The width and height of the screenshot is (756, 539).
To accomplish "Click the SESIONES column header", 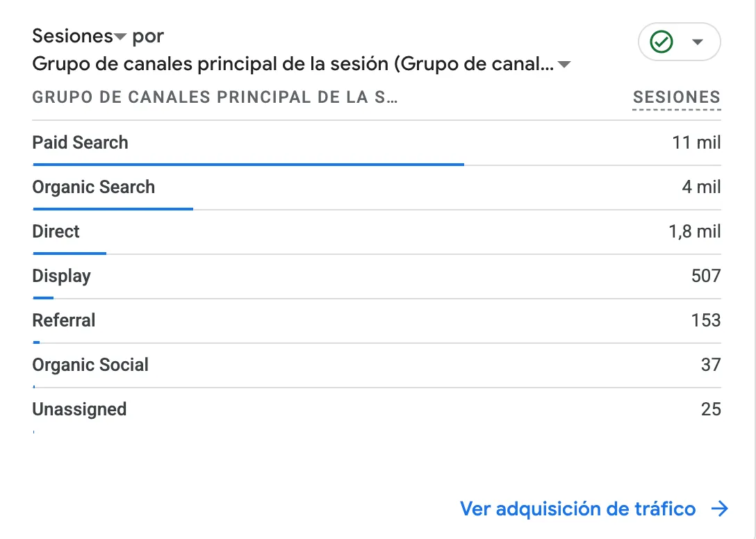I will coord(677,97).
